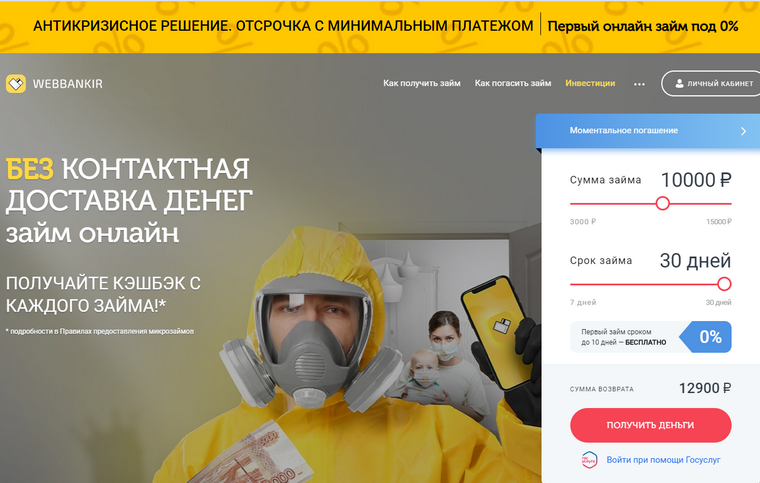The width and height of the screenshot is (760, 483).
Task: Click the 10000 ₽ loan amount field
Action: pyautogui.click(x=696, y=180)
